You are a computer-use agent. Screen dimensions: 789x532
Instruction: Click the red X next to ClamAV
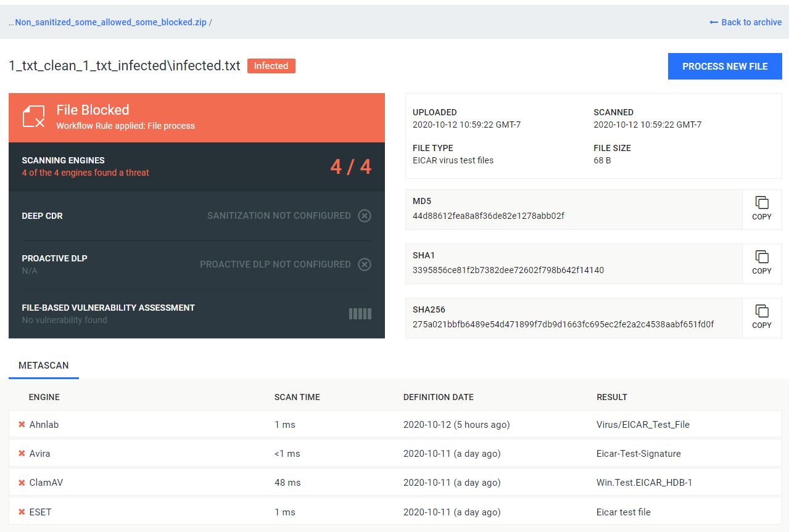(x=22, y=483)
